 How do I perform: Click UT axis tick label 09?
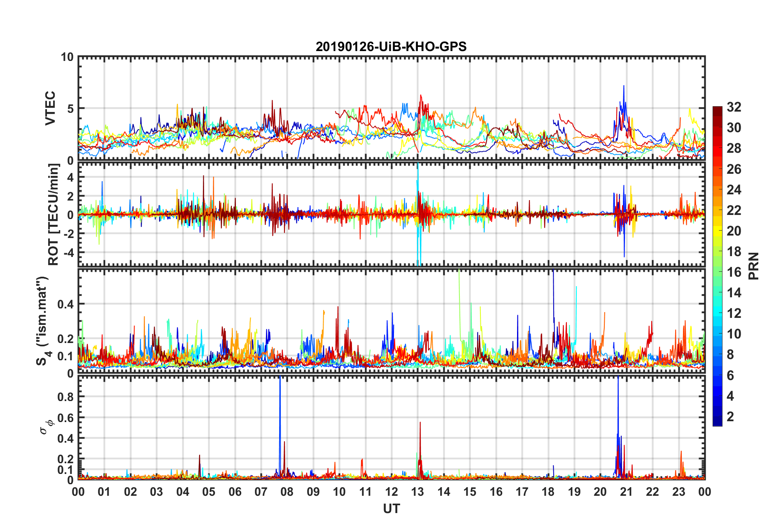(313, 492)
